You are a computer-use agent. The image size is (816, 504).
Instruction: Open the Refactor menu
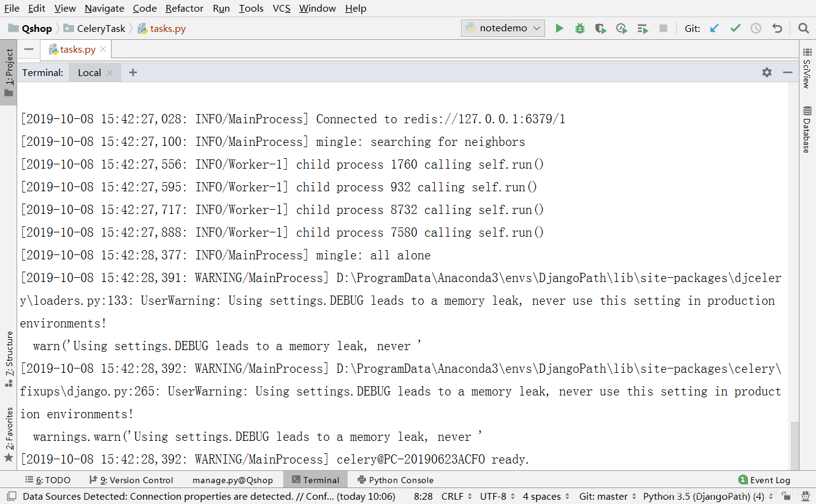[185, 8]
